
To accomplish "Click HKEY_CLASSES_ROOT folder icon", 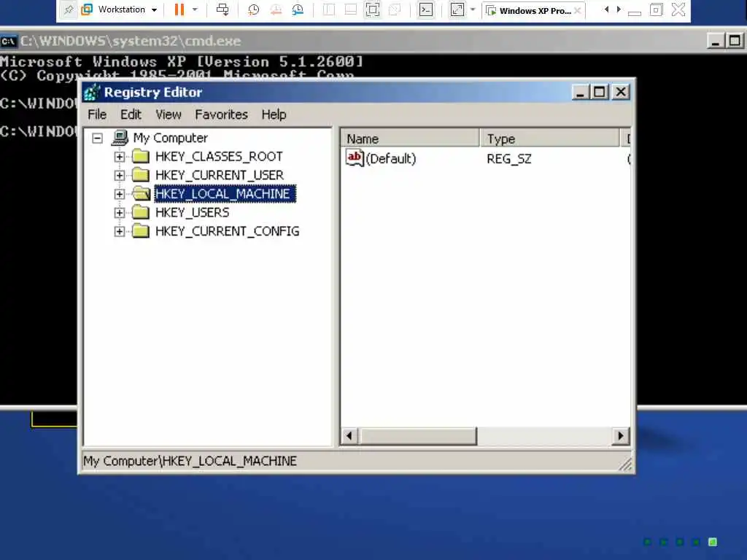I will (x=141, y=156).
